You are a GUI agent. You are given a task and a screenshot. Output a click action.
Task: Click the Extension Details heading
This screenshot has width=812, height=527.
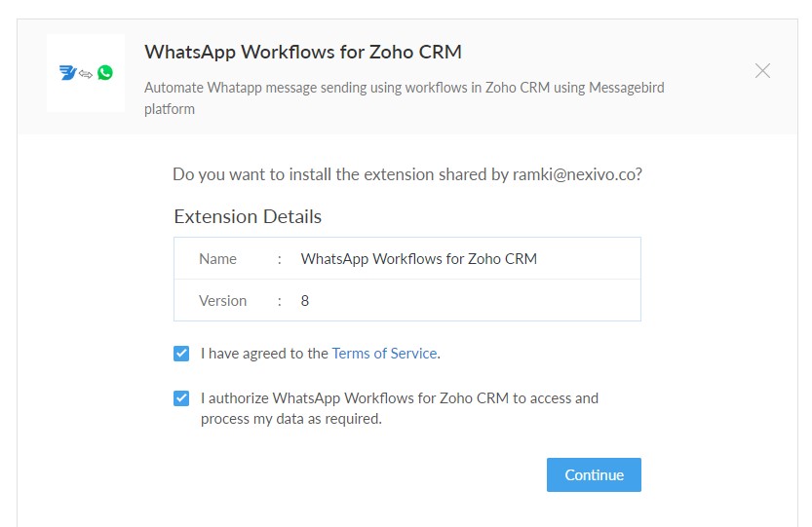[x=248, y=216]
